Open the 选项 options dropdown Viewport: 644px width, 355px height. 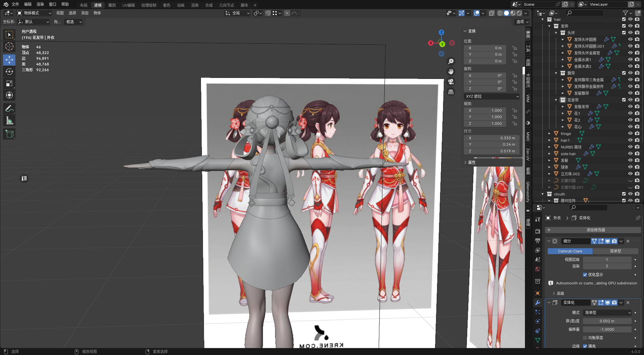(522, 22)
